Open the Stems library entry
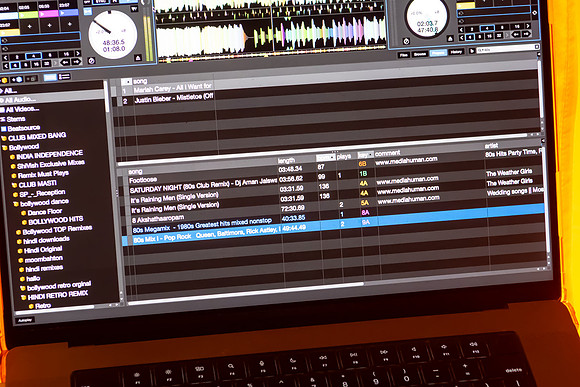The image size is (580, 387). click(x=16, y=119)
